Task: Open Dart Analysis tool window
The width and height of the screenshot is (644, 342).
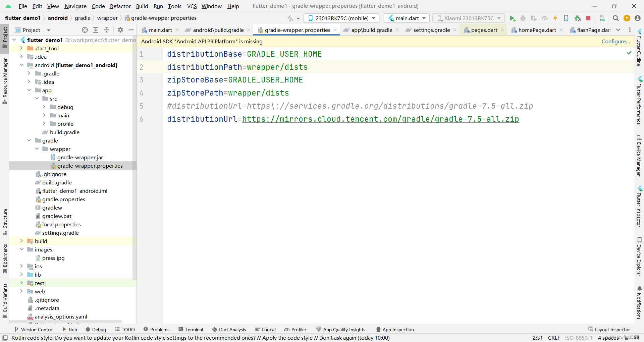Action: (x=229, y=330)
